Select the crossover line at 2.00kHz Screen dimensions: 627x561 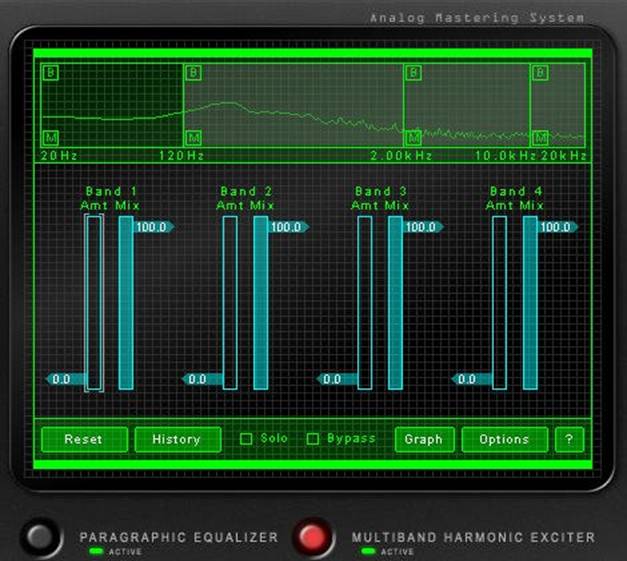point(403,105)
